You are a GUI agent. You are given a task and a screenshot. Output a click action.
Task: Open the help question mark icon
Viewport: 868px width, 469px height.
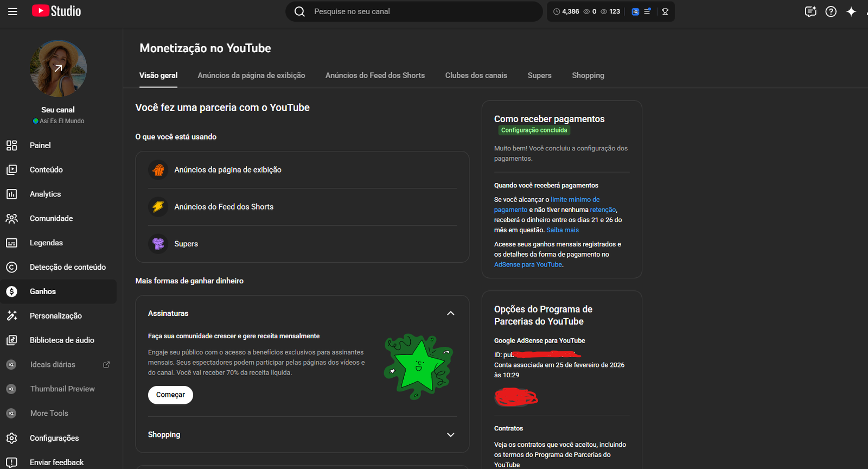pyautogui.click(x=831, y=11)
